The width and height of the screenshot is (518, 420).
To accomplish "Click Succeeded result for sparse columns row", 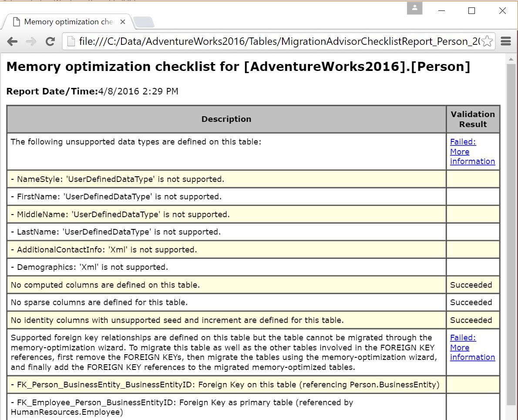I will click(471, 302).
